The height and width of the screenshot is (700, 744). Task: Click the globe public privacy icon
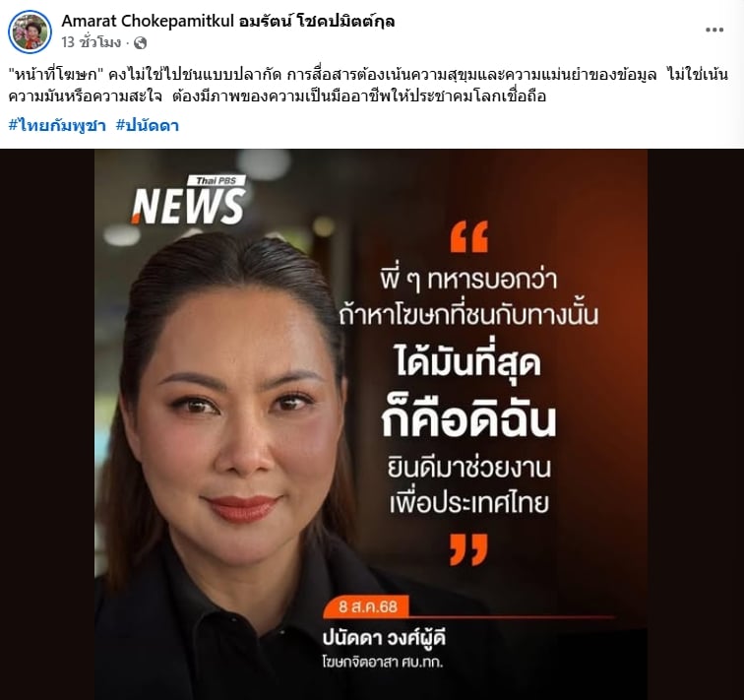140,43
